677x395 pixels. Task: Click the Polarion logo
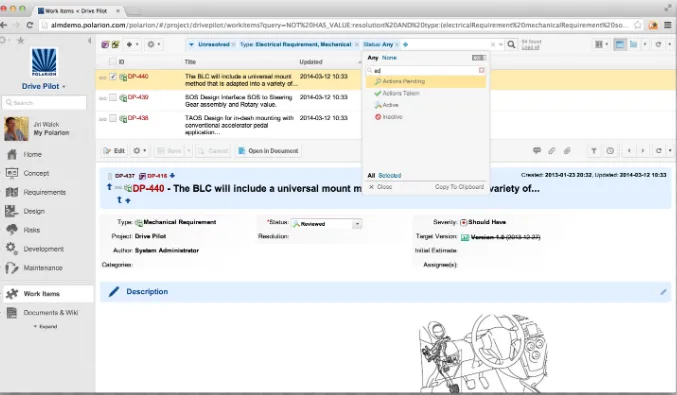(x=44, y=63)
